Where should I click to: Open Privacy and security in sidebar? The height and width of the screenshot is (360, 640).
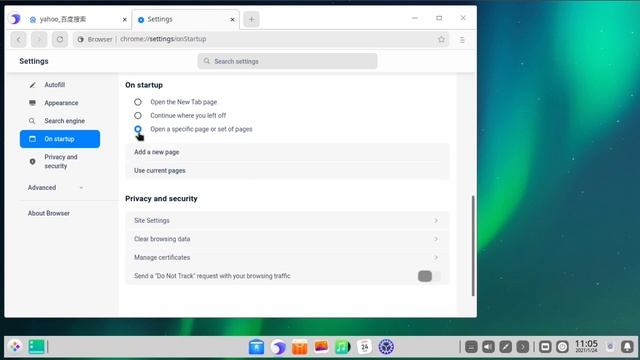point(60,161)
